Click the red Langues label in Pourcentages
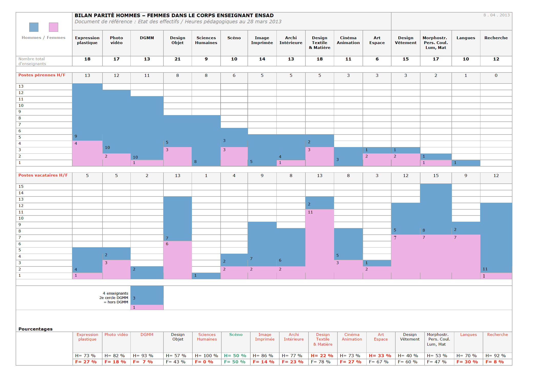Image resolution: width=556 pixels, height=392 pixels. point(468,335)
